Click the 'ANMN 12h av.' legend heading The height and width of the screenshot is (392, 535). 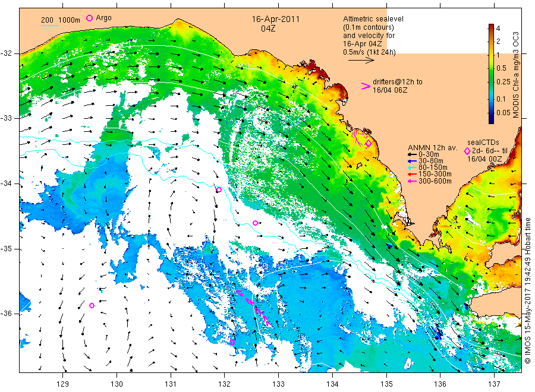pyautogui.click(x=432, y=148)
